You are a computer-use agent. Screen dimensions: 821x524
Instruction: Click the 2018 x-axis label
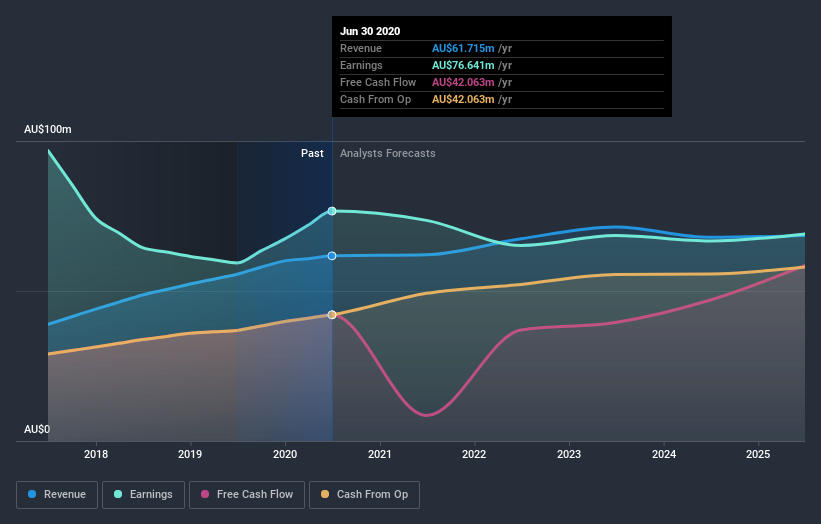pos(96,454)
